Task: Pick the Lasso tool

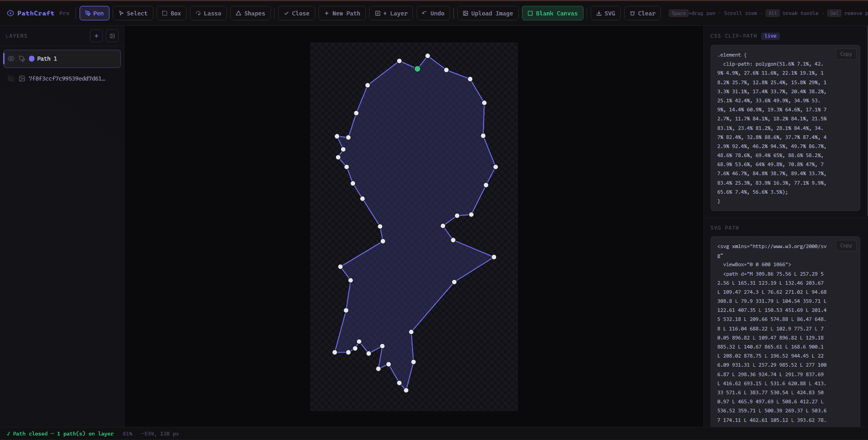Action: point(209,13)
